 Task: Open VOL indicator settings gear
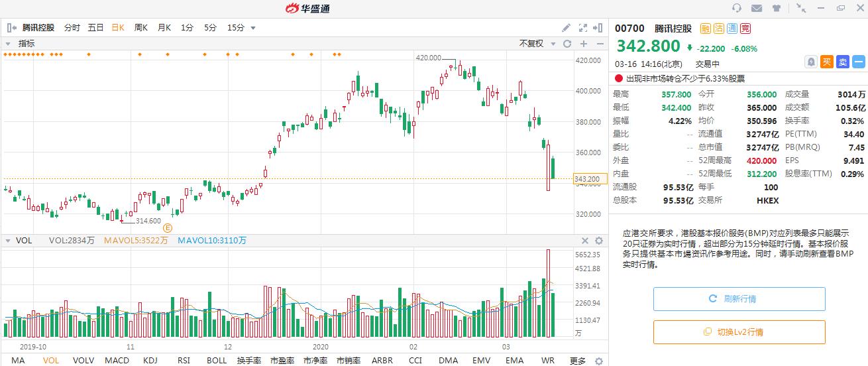(599, 241)
